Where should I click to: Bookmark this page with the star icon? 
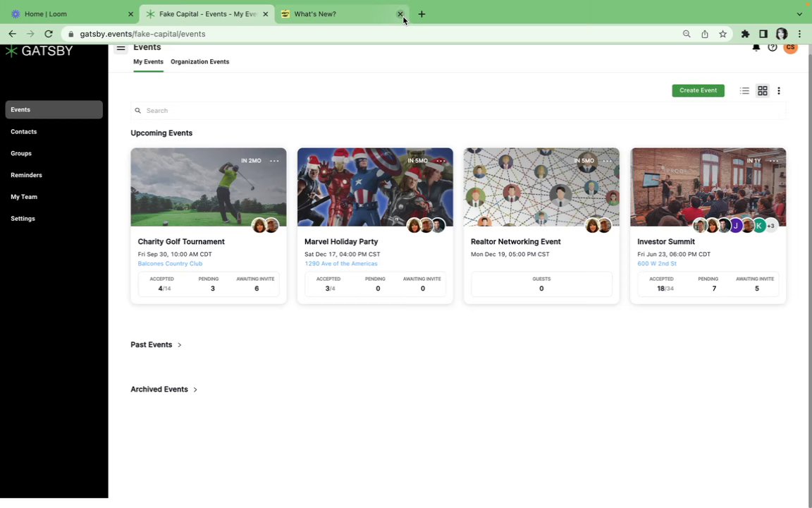[x=722, y=34]
